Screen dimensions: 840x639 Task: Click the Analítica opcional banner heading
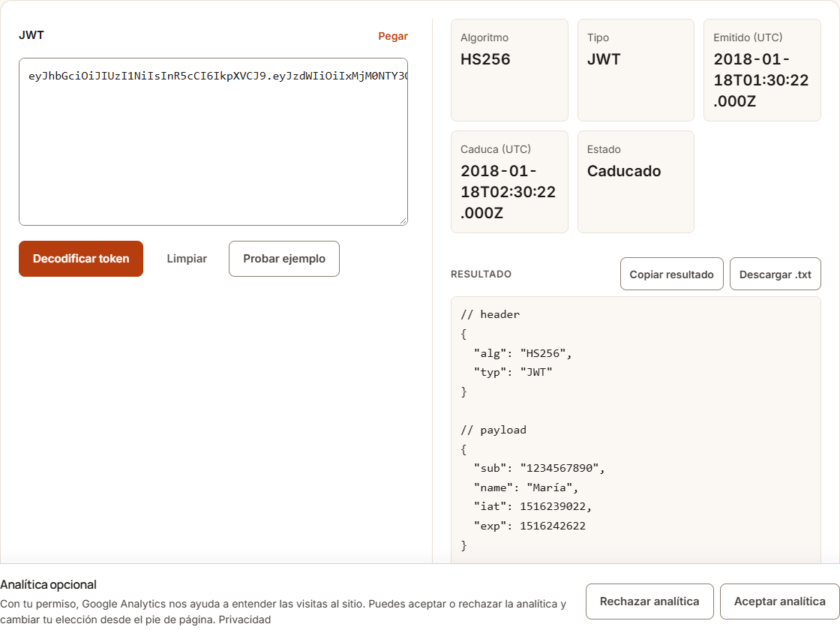(48, 585)
